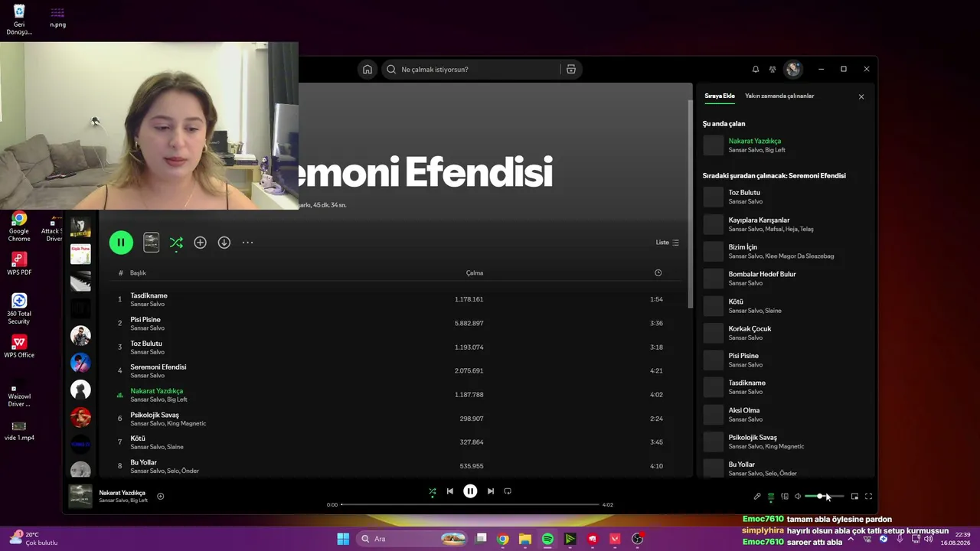Open the red artist avatar in sidebar
The image size is (980, 551).
point(80,417)
